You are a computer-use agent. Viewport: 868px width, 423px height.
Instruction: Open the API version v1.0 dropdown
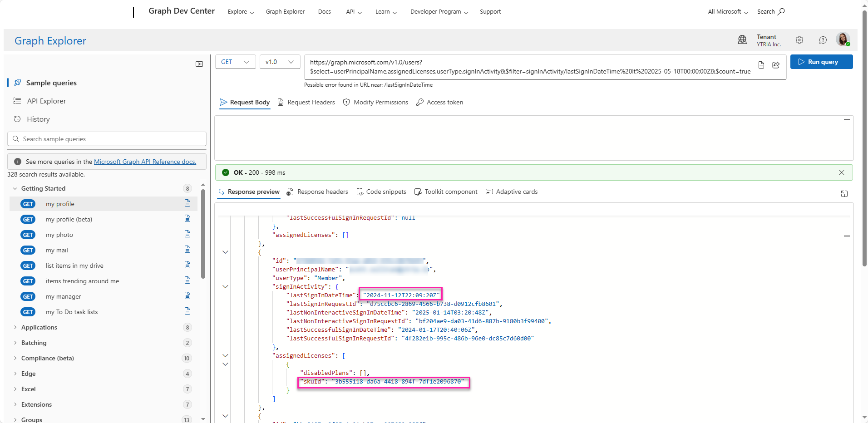pos(280,62)
